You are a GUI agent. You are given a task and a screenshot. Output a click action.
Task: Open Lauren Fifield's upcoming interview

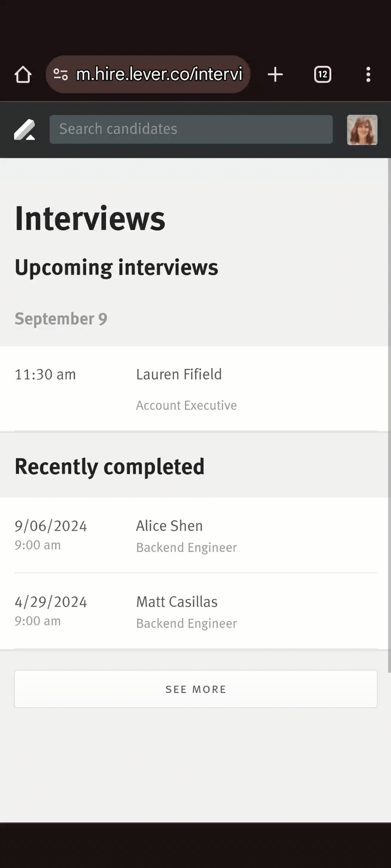point(179,374)
